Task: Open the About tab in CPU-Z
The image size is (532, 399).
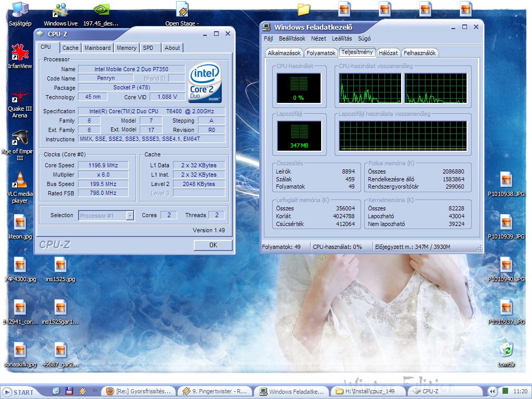Action: pos(172,48)
